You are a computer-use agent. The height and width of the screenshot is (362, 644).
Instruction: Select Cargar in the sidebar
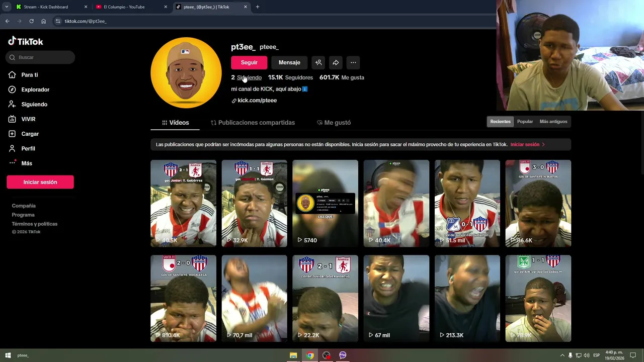[x=30, y=134]
